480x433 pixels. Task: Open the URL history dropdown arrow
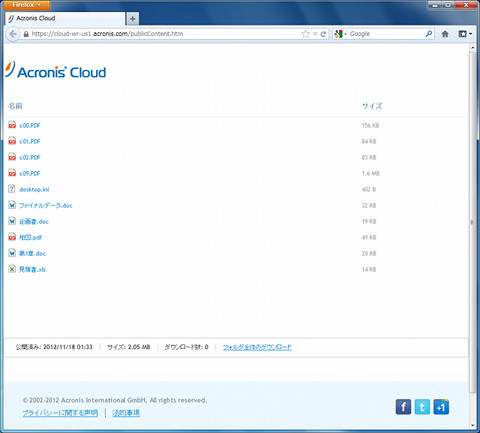[x=315, y=34]
